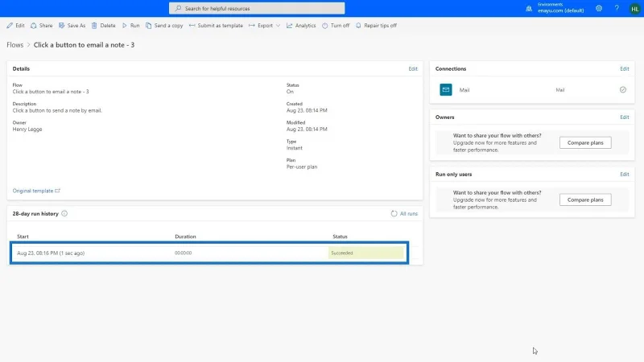Open Analytics chart icon
Viewport: 644px width, 362px height.
[290, 26]
